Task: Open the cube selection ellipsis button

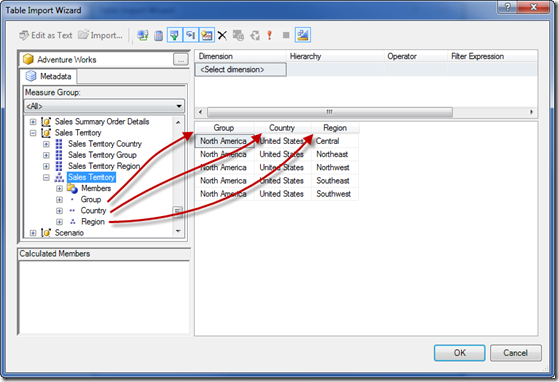Action: click(181, 60)
